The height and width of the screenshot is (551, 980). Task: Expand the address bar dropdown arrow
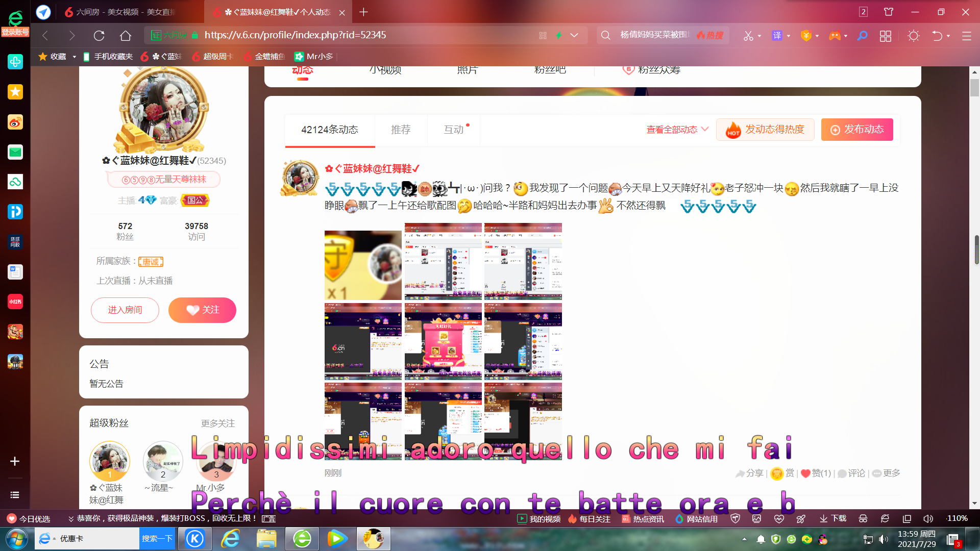[574, 35]
